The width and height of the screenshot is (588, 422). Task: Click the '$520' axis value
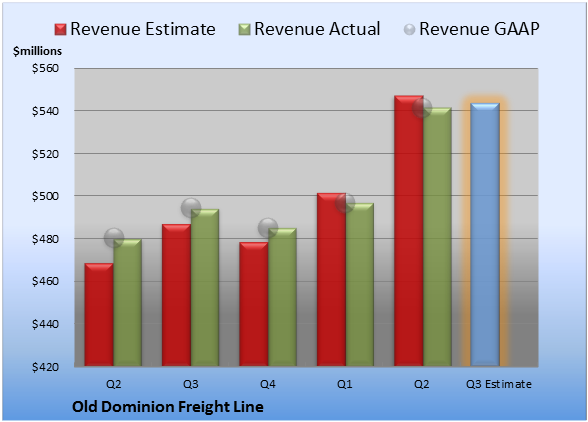pos(45,154)
